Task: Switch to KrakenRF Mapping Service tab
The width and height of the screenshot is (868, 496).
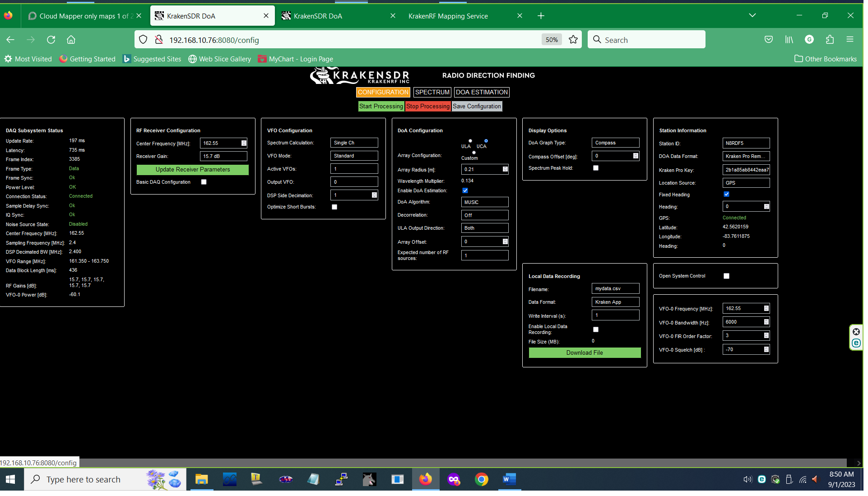Action: click(465, 16)
